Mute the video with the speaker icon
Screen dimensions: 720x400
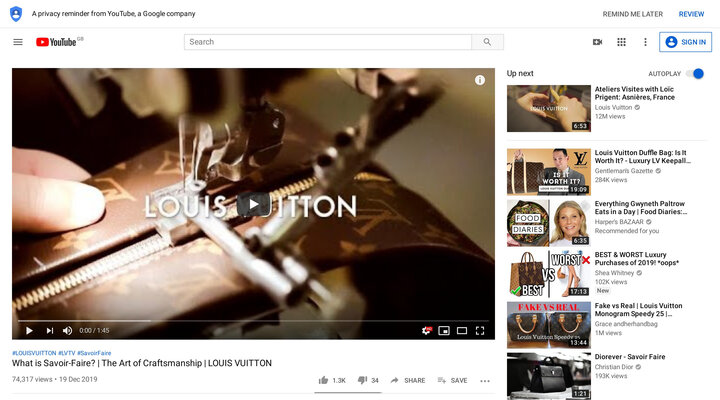point(68,331)
